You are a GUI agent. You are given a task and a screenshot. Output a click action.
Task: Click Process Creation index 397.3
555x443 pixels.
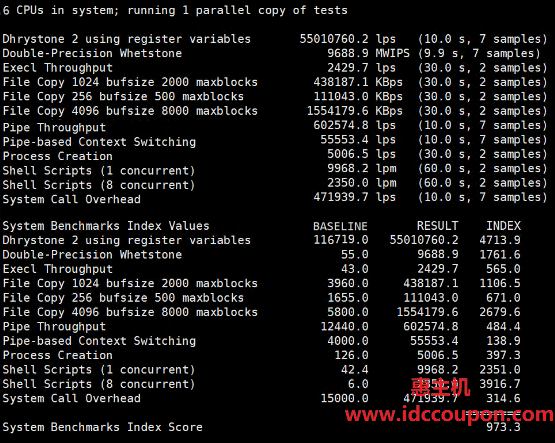point(503,355)
